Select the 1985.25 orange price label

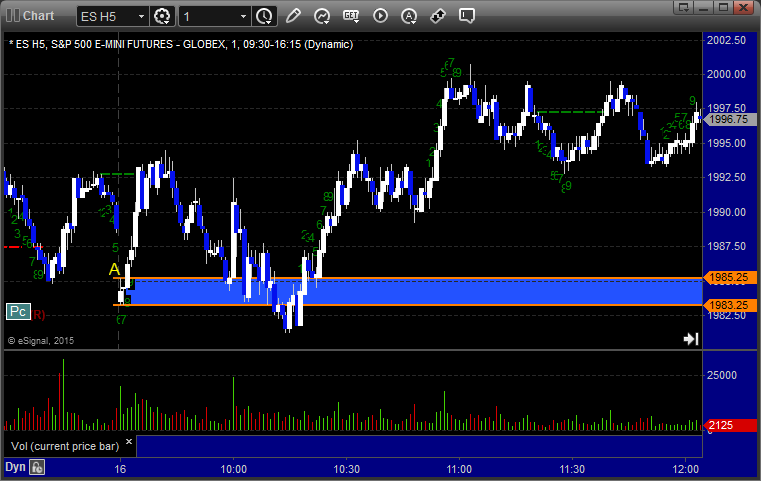(730, 277)
